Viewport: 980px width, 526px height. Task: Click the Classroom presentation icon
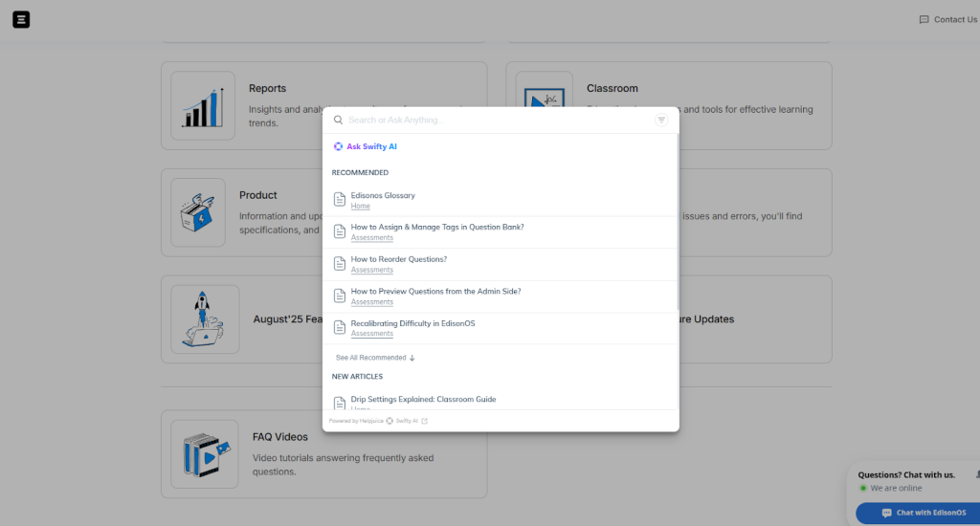pos(544,98)
